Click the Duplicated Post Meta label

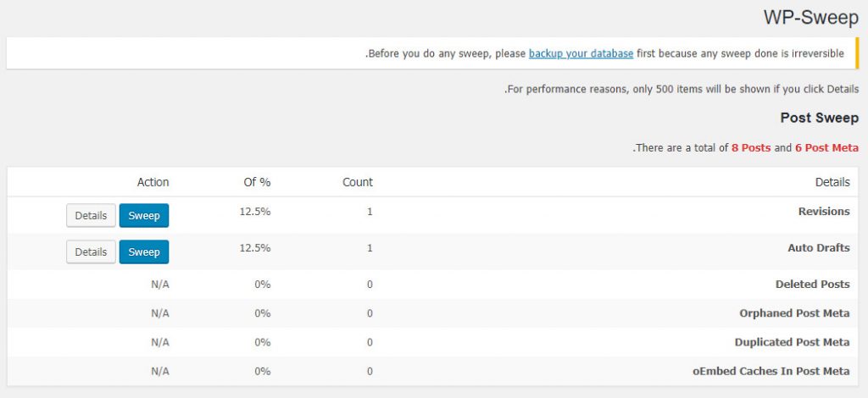coord(793,341)
